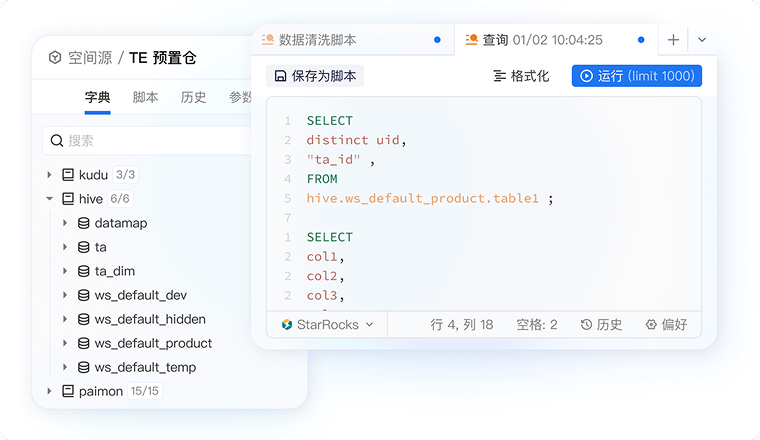The width and height of the screenshot is (760, 440).
Task: Click the script icon on 数据清洗脚本 tab
Action: (268, 40)
